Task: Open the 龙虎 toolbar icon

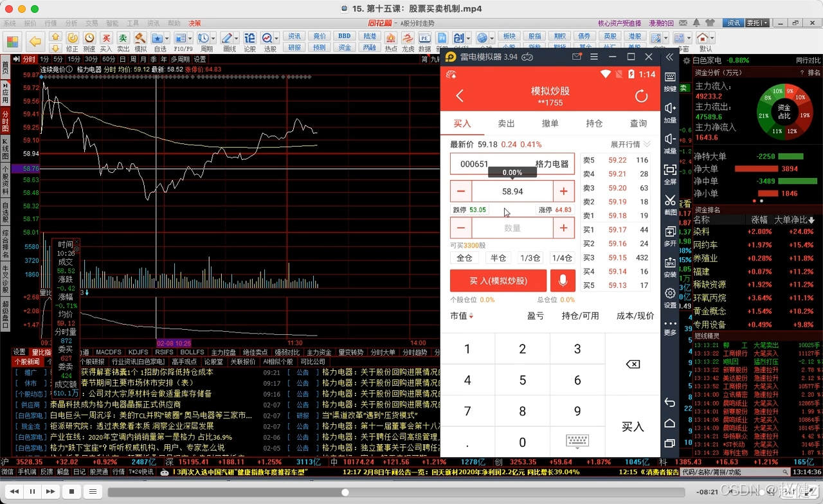Action: (x=408, y=42)
